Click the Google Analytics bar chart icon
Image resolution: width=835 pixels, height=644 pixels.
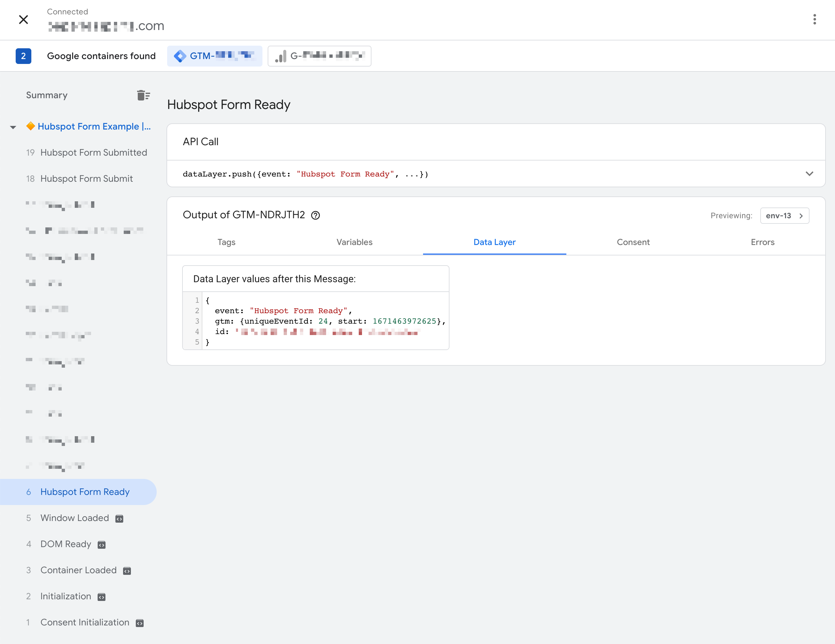tap(281, 56)
